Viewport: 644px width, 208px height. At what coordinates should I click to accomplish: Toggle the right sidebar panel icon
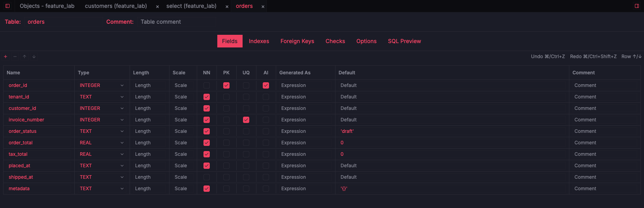point(637,6)
